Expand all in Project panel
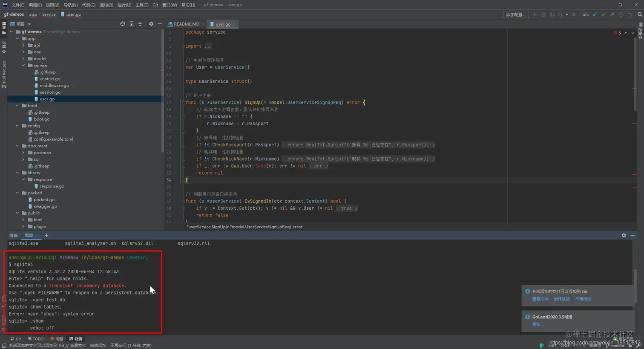This screenshot has height=349, width=644. click(x=131, y=24)
